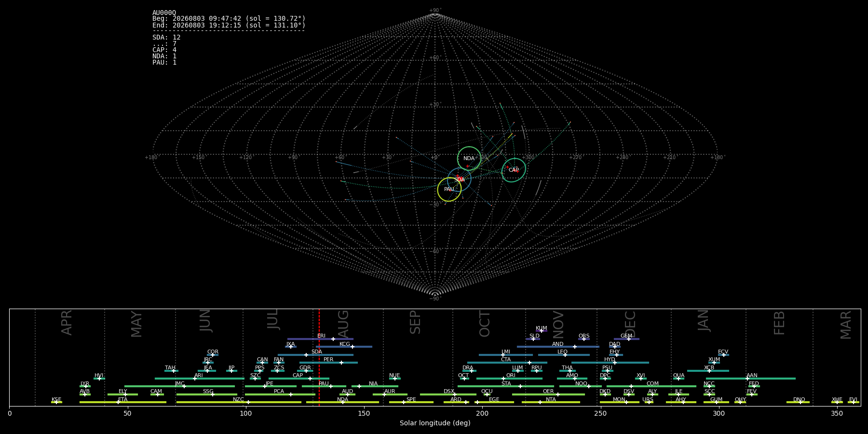
Task: Click the LMI shower label
Action: click(x=506, y=352)
